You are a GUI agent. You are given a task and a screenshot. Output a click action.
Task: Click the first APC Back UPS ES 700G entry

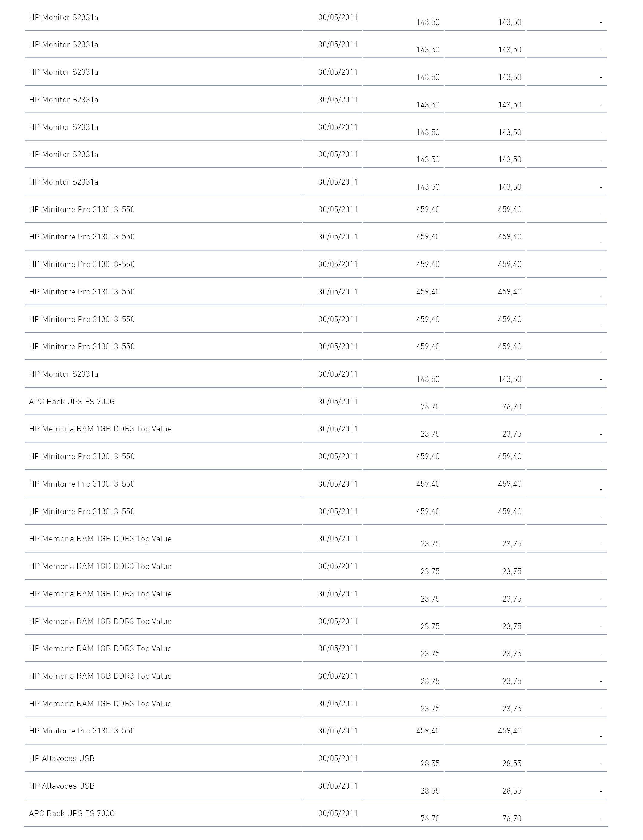72,401
